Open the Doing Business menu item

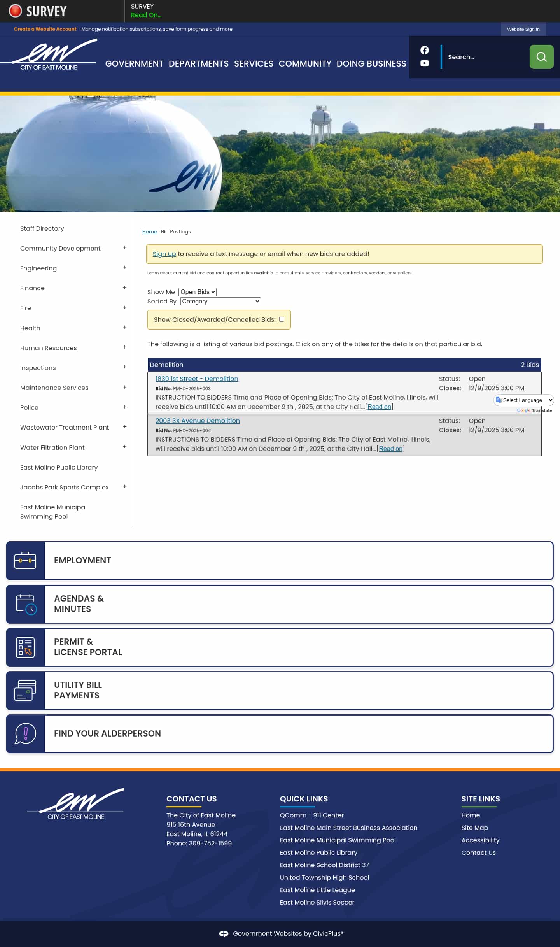(x=371, y=64)
